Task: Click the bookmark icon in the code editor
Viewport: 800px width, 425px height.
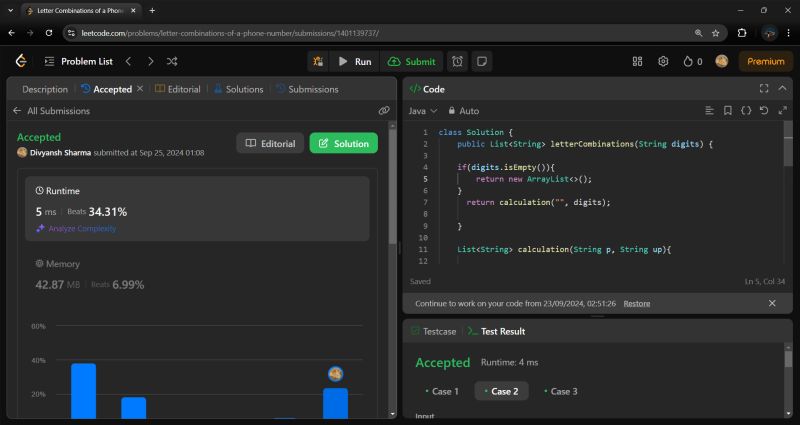Action: click(x=728, y=111)
